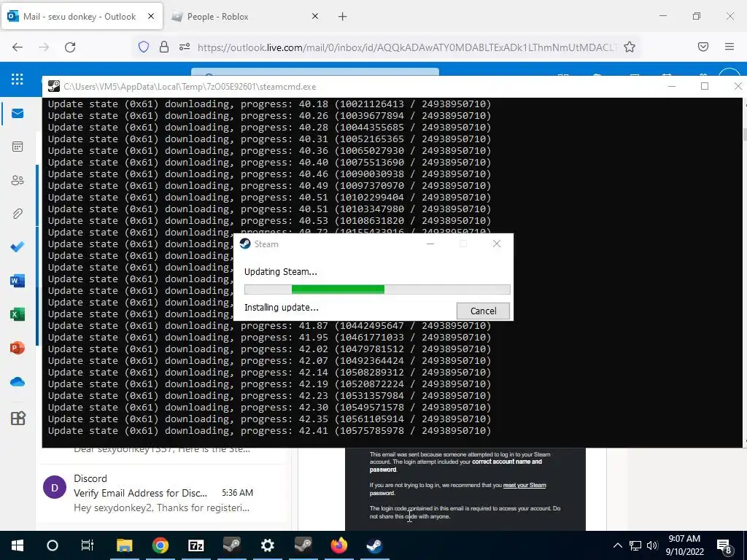The width and height of the screenshot is (747, 560).
Task: Open Task View on the taskbar
Action: pyautogui.click(x=88, y=545)
